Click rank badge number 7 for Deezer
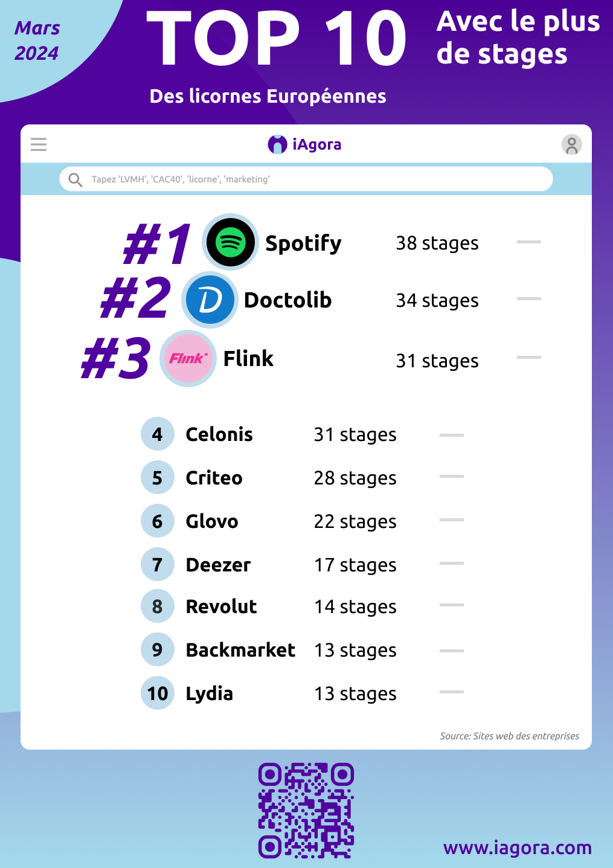The height and width of the screenshot is (868, 613). [158, 565]
